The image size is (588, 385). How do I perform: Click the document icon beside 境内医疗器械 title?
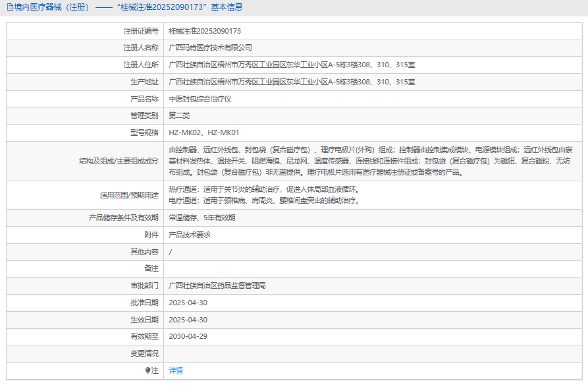(x=10, y=7)
